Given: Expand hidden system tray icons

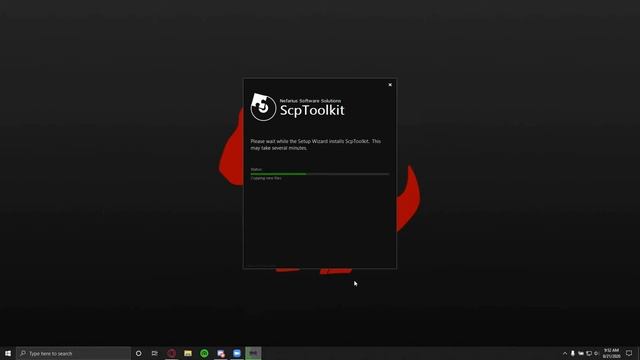Looking at the screenshot, I should (565, 353).
